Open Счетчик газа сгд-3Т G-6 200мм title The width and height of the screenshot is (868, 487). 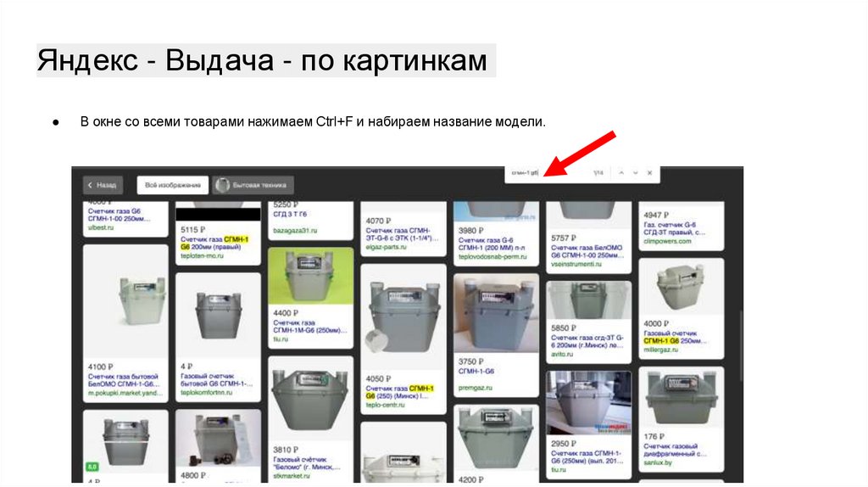point(587,341)
